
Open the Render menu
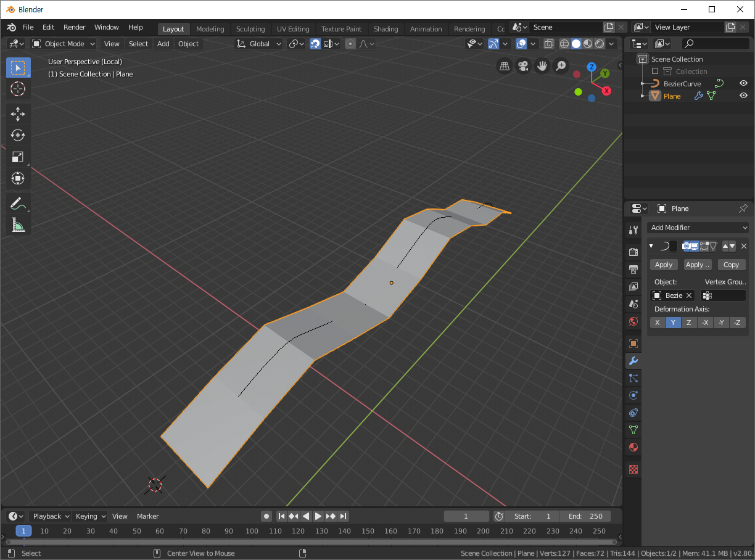tap(75, 27)
